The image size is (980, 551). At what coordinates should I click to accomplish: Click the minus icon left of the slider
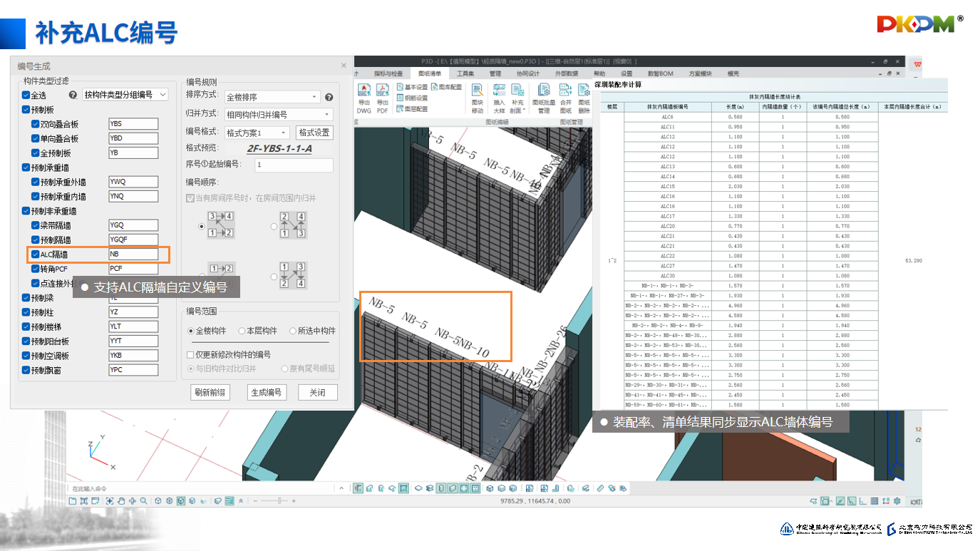[x=254, y=501]
